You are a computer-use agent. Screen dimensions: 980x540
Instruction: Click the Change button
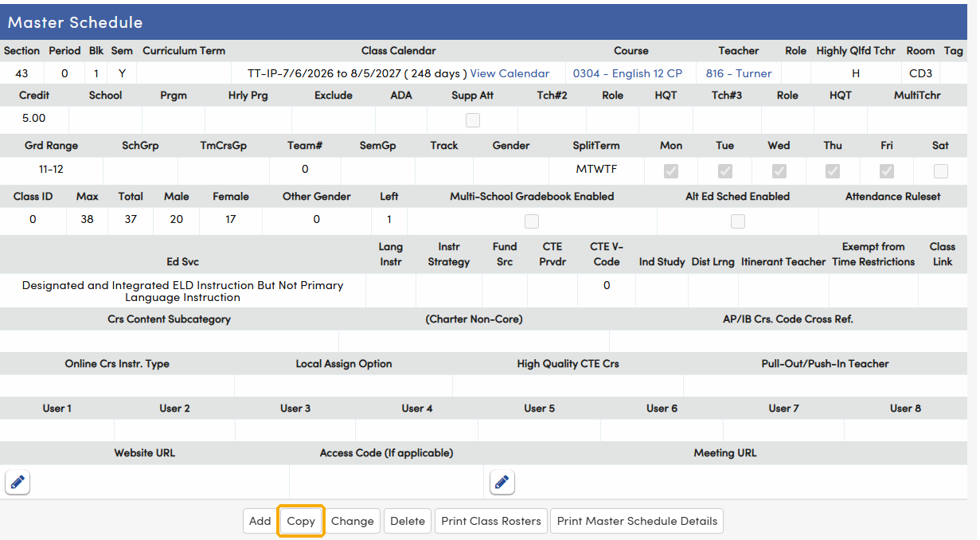pos(353,521)
